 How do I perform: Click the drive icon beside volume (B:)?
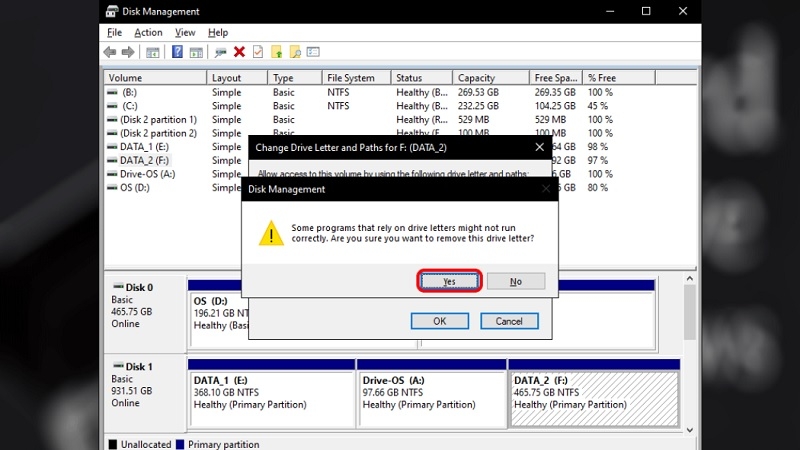click(112, 92)
